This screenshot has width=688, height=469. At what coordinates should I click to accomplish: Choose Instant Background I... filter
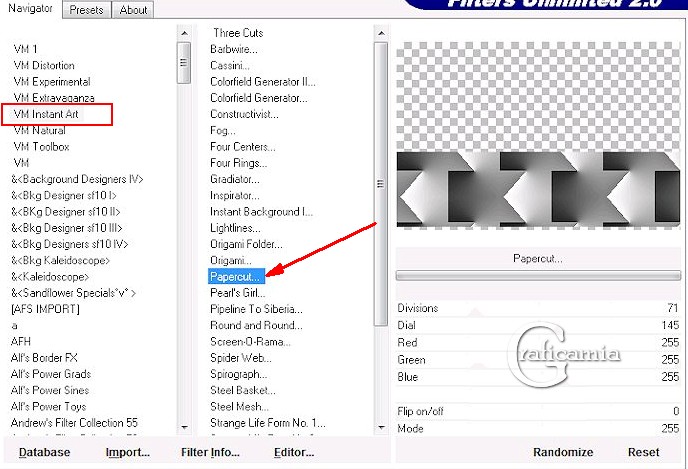coord(262,211)
